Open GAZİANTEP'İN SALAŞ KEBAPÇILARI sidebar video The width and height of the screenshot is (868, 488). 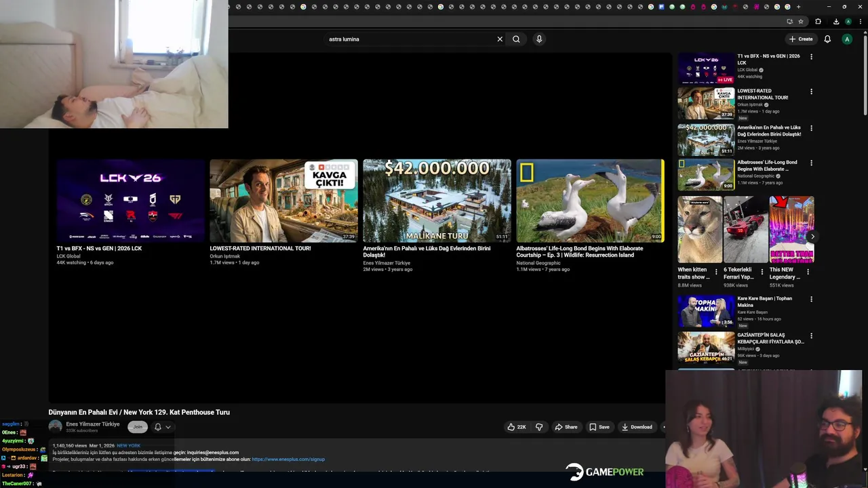706,347
